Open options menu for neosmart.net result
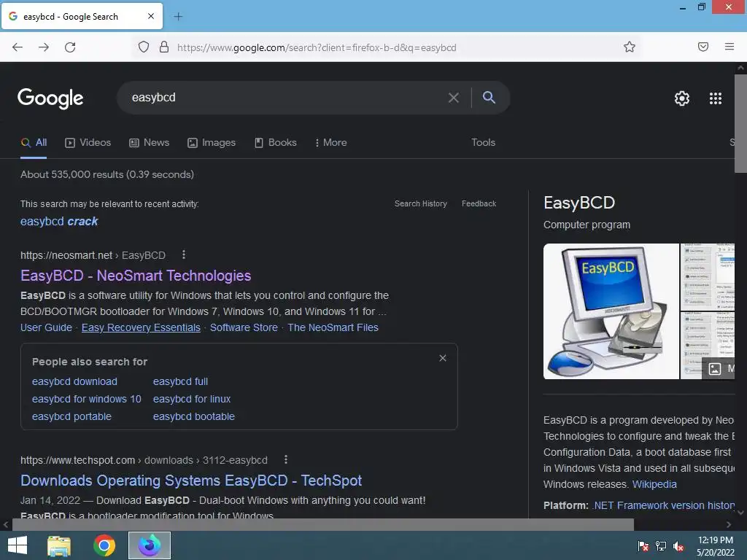Screen dimensions: 747x560 coord(184,254)
